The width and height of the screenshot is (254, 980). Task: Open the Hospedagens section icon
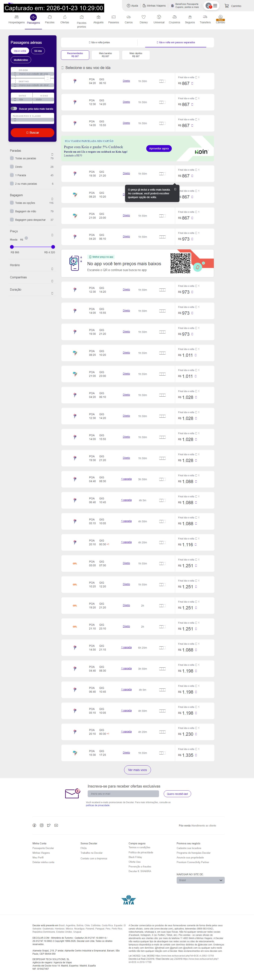click(16, 17)
